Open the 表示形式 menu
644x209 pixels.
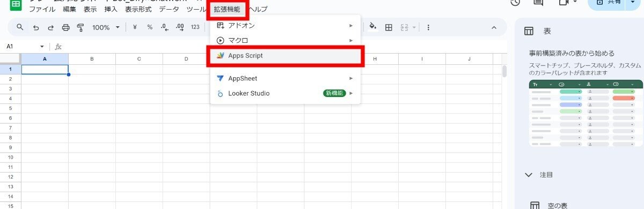click(139, 9)
